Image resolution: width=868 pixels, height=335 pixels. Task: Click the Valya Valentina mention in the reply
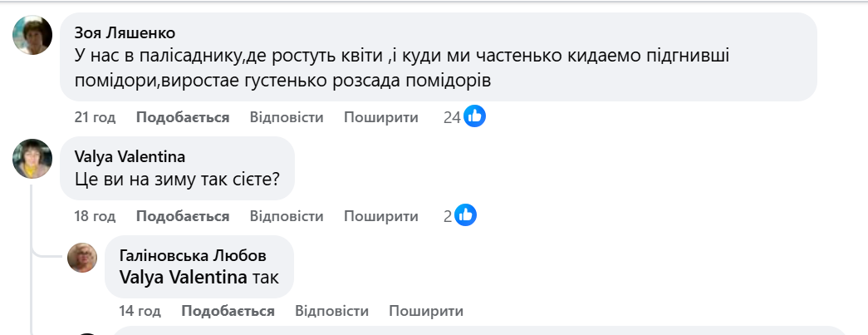click(x=184, y=277)
